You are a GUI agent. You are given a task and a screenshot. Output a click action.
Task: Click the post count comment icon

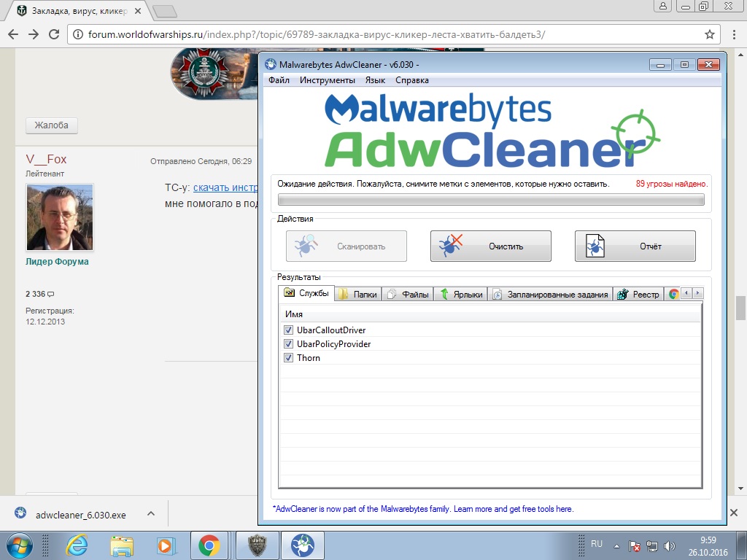coord(51,295)
